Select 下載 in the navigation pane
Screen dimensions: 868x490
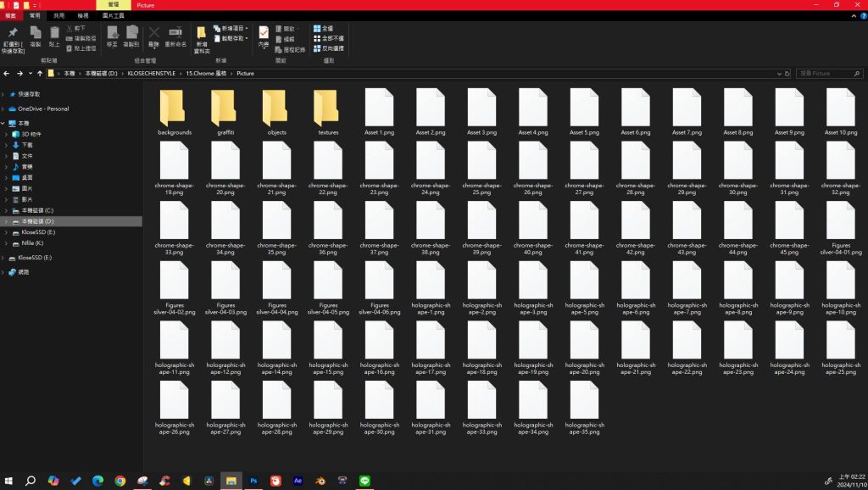(x=27, y=145)
